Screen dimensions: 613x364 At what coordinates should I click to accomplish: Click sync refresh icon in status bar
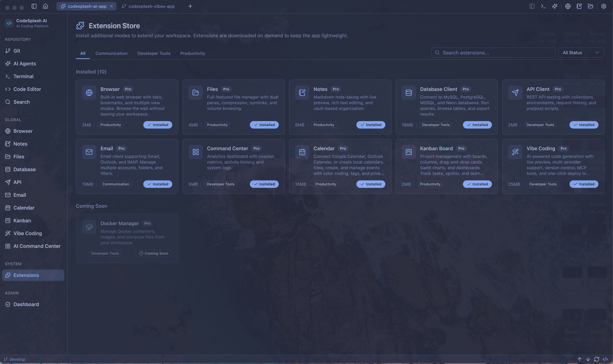[x=596, y=359]
